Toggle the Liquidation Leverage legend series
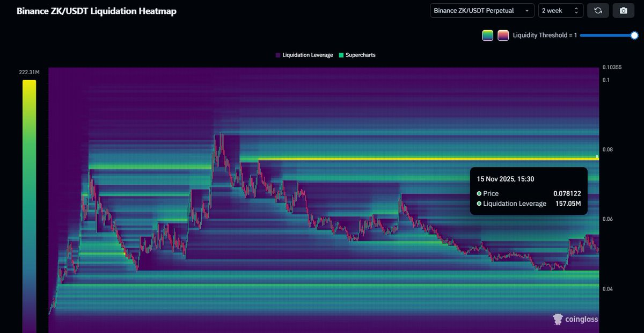 click(304, 55)
